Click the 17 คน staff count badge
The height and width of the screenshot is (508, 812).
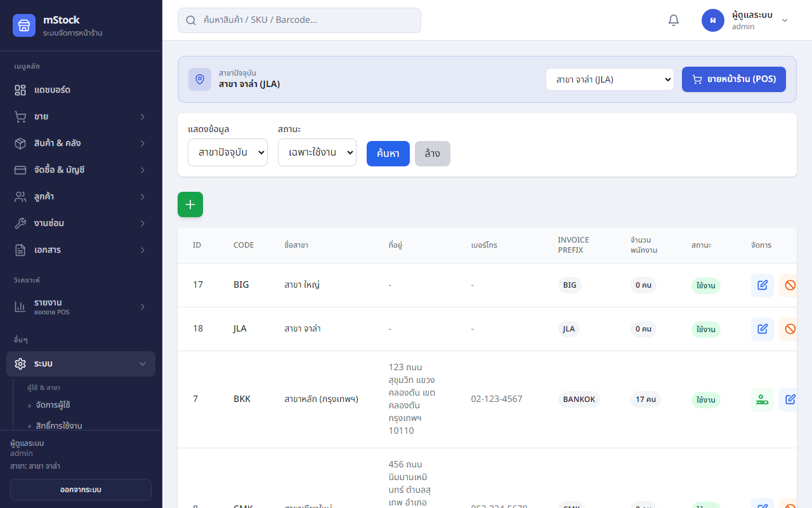pyautogui.click(x=646, y=399)
